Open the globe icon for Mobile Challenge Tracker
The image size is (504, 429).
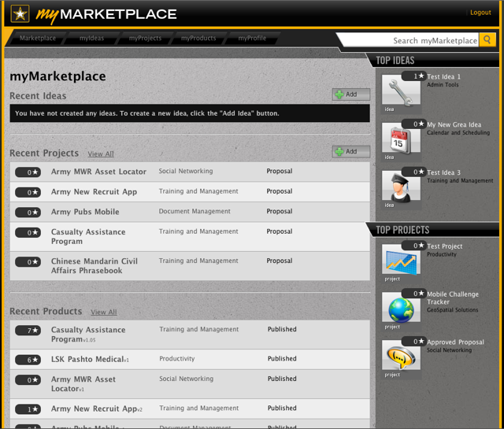(401, 308)
